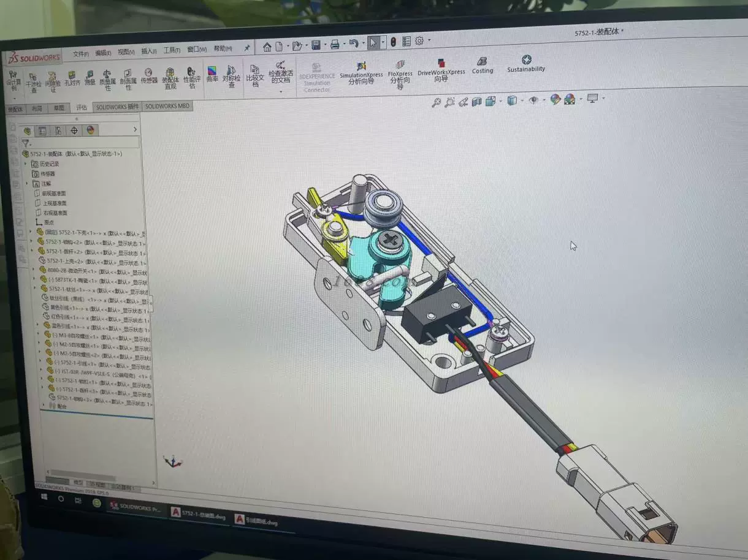Select the 测量 measure tool

90,77
